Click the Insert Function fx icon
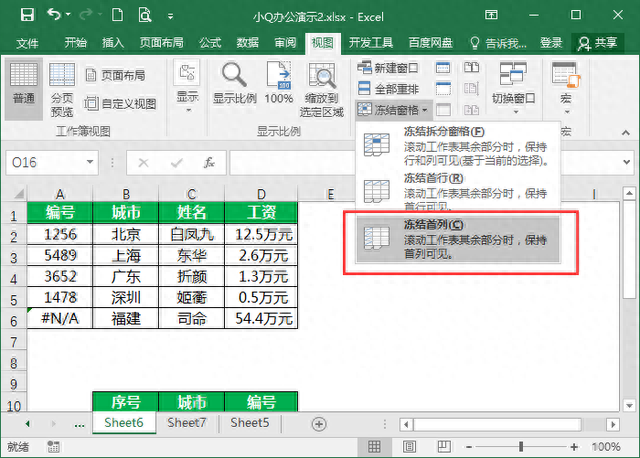 (x=209, y=162)
